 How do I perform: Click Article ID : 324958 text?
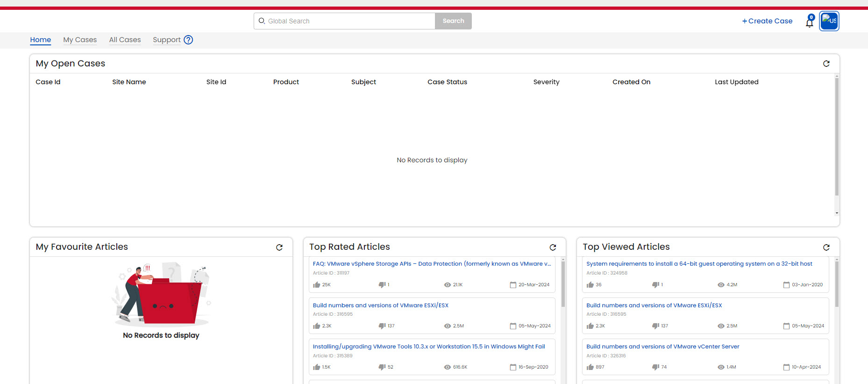pyautogui.click(x=607, y=273)
